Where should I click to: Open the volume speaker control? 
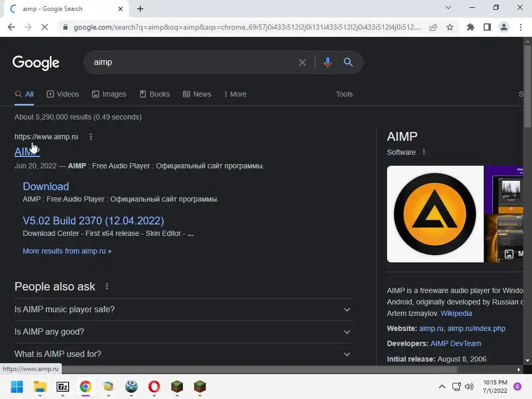coord(469,387)
